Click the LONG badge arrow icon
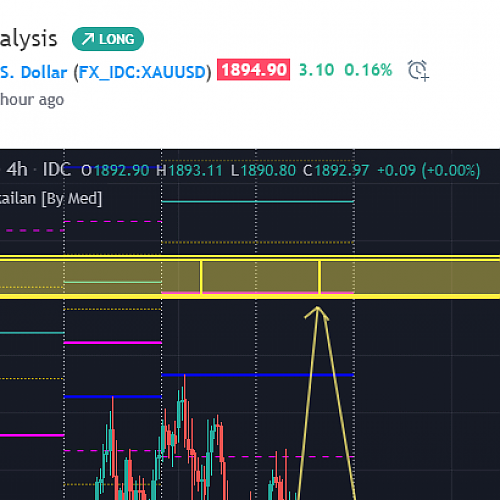Viewport: 500px width, 500px height. [88, 39]
